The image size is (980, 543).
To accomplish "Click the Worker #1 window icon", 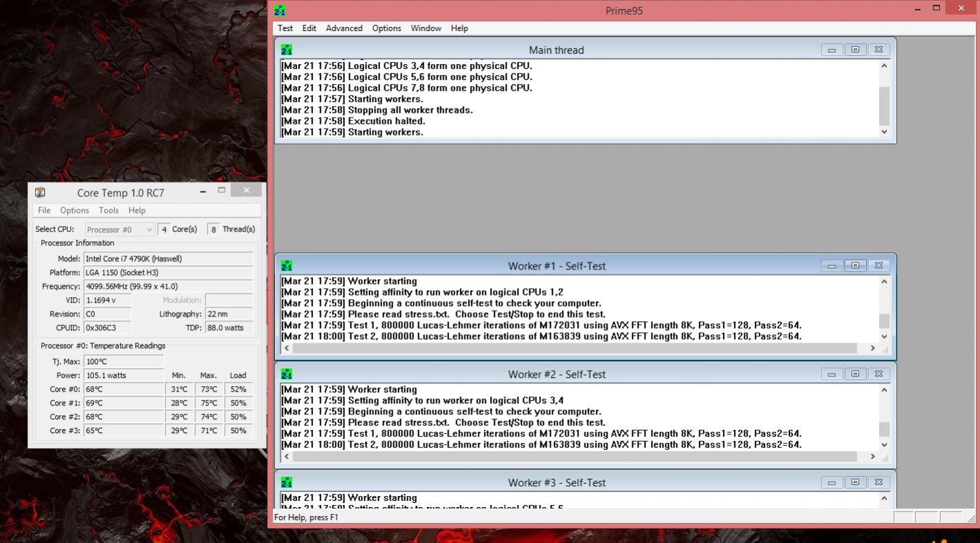I will [287, 266].
